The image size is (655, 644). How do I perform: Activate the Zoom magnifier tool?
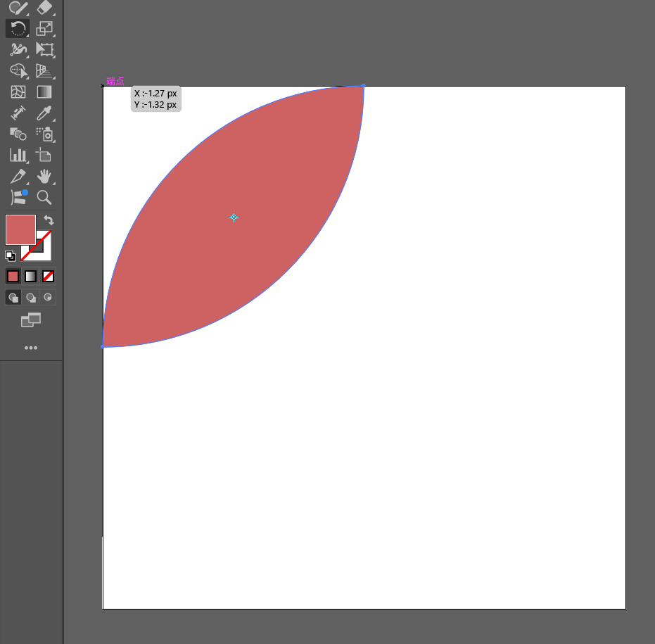(44, 197)
